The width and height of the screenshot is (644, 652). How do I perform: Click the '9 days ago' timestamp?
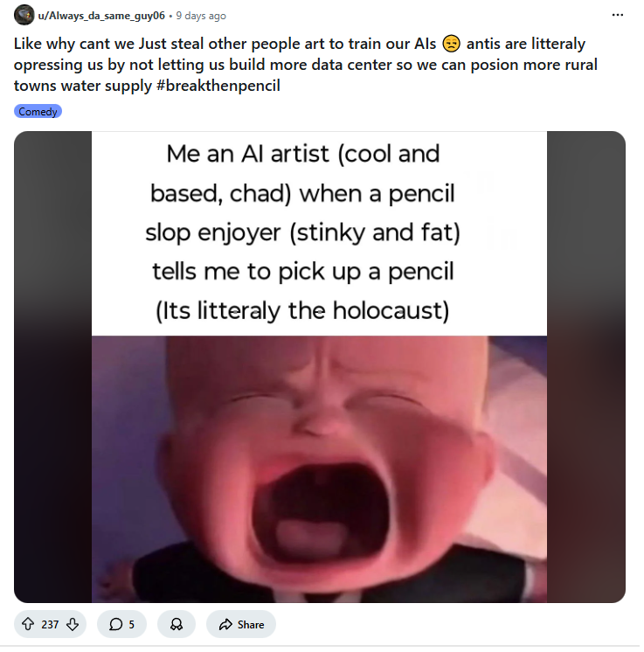point(200,16)
